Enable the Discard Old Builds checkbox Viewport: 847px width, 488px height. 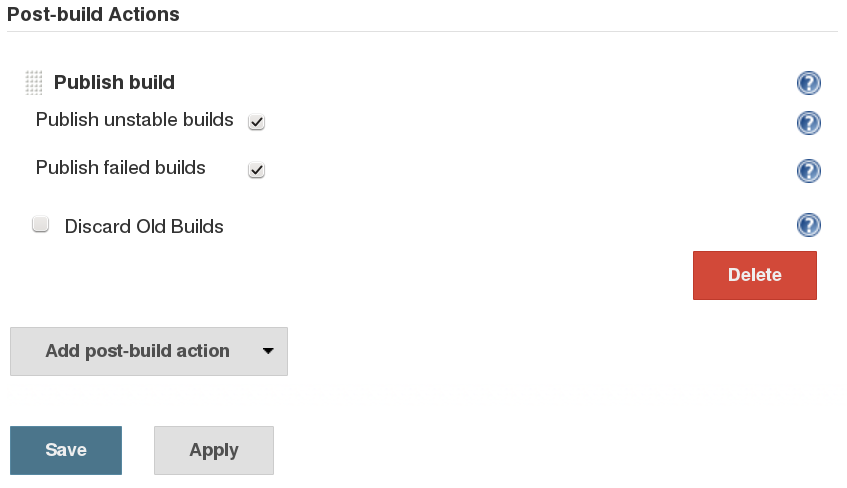(41, 225)
